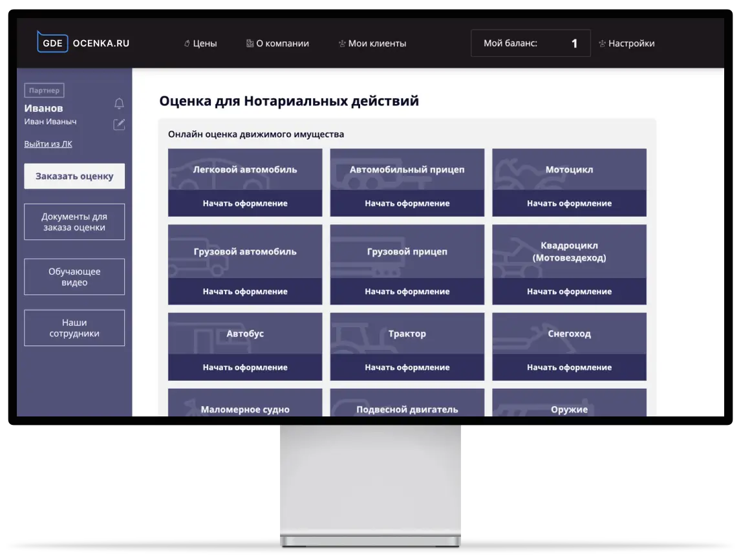This screenshot has width=741, height=560.
Task: Click the GDE OCENKA.RU logo
Action: (83, 43)
